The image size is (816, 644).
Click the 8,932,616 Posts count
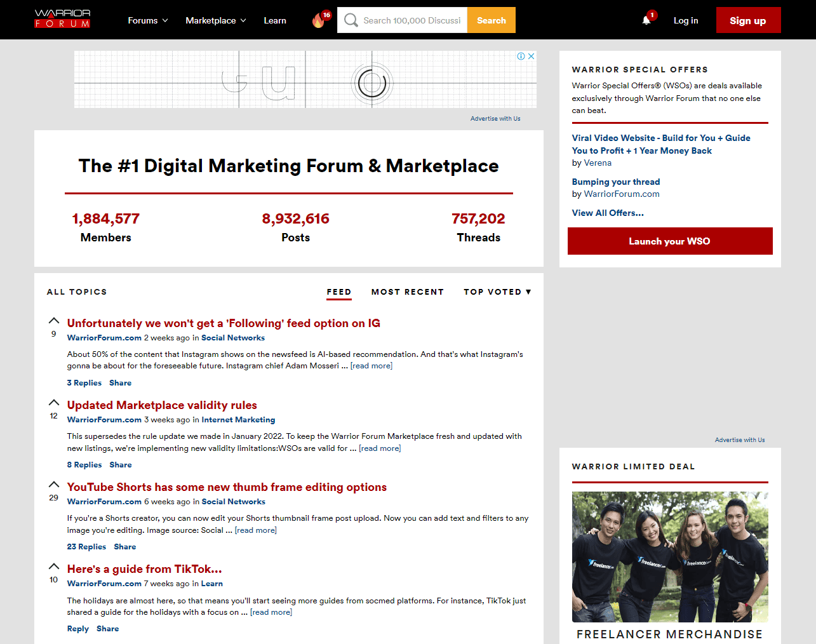(296, 218)
